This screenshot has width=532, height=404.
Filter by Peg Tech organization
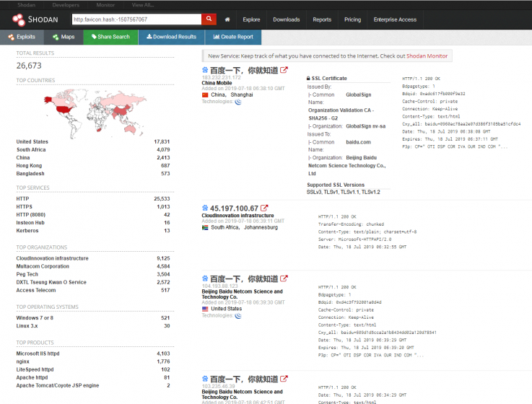(x=27, y=274)
